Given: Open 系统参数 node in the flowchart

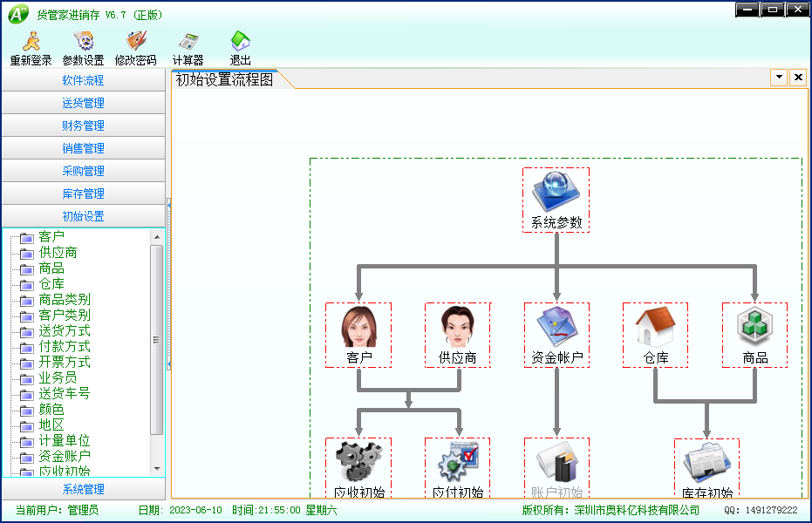Looking at the screenshot, I should (x=556, y=200).
